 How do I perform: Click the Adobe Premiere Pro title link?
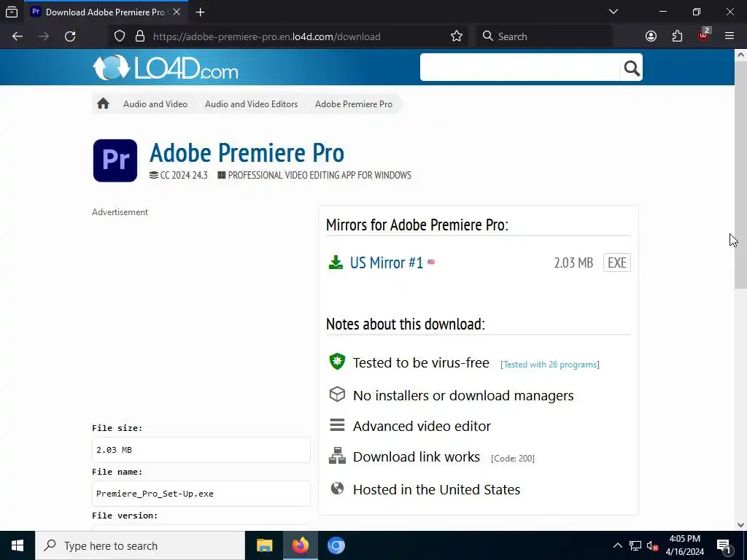pyautogui.click(x=247, y=152)
